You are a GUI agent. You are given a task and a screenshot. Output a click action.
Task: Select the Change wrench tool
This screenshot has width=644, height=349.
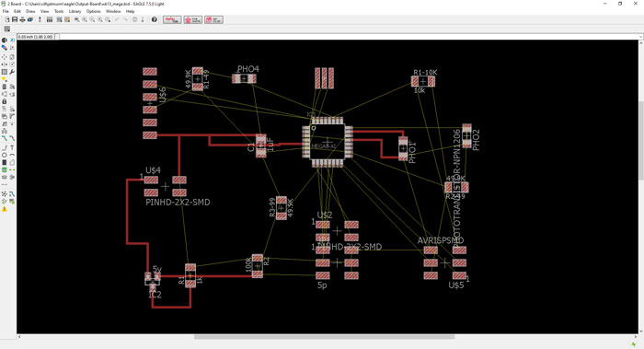12,72
